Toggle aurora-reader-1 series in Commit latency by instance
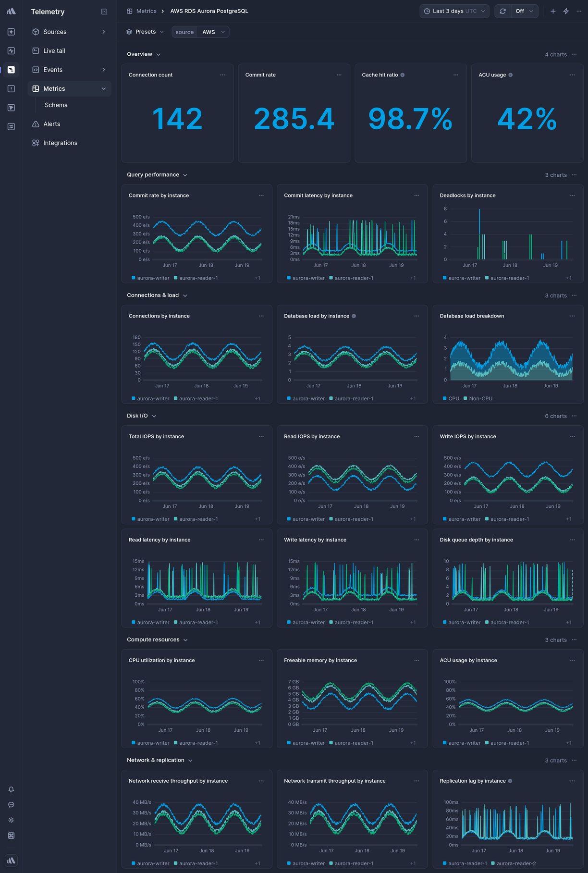The width and height of the screenshot is (588, 873). pyautogui.click(x=351, y=278)
